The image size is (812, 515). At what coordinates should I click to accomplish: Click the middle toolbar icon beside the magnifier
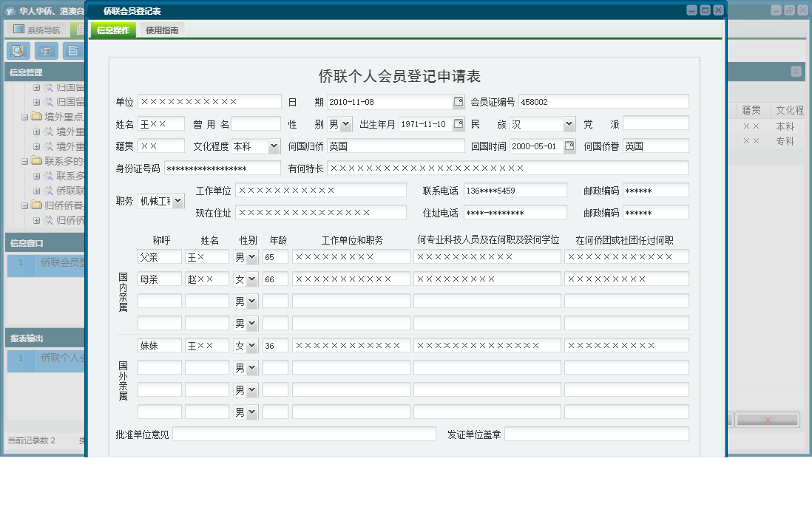(x=45, y=50)
